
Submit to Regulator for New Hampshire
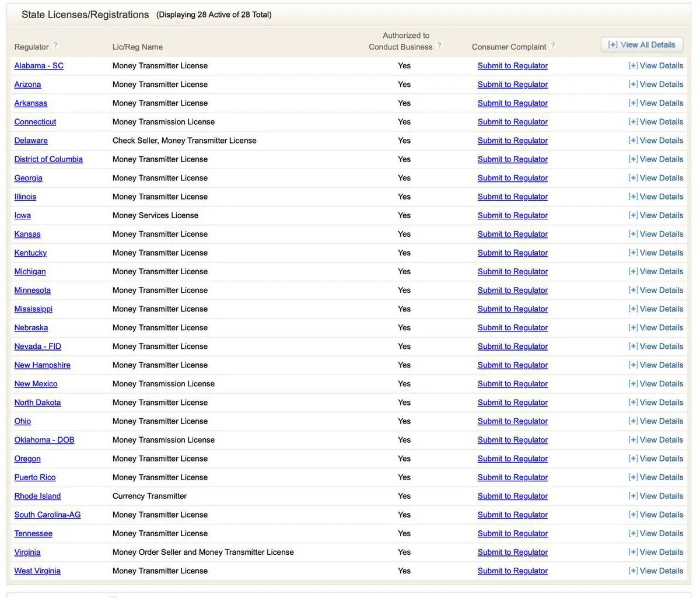513,365
